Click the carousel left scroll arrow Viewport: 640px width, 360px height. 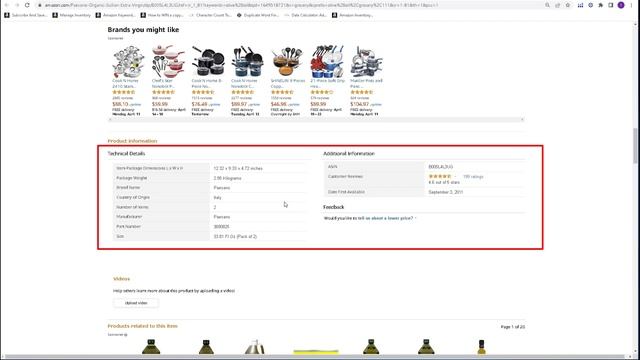110,120
